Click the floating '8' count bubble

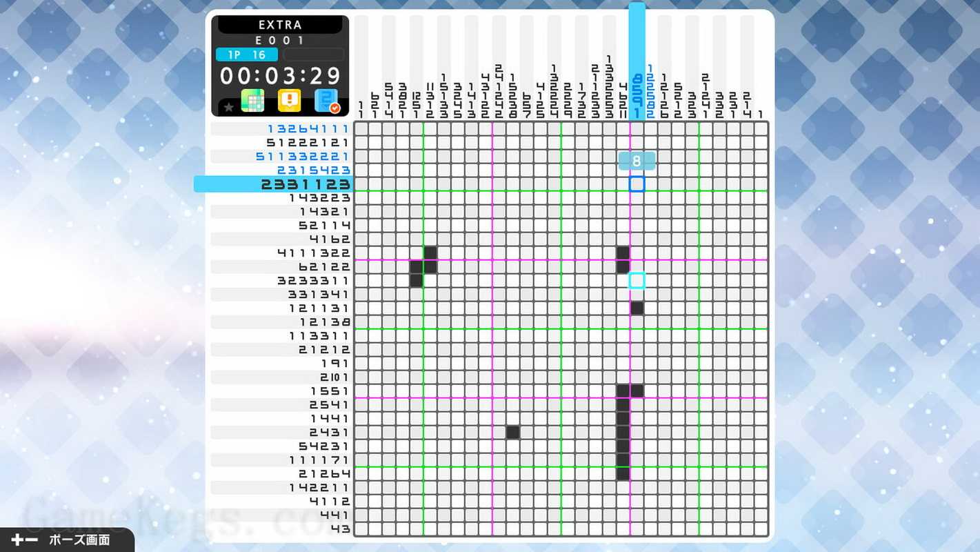[637, 161]
